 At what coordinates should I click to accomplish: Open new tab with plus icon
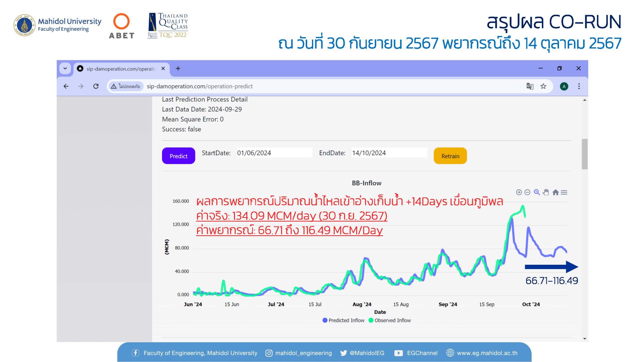click(x=178, y=68)
